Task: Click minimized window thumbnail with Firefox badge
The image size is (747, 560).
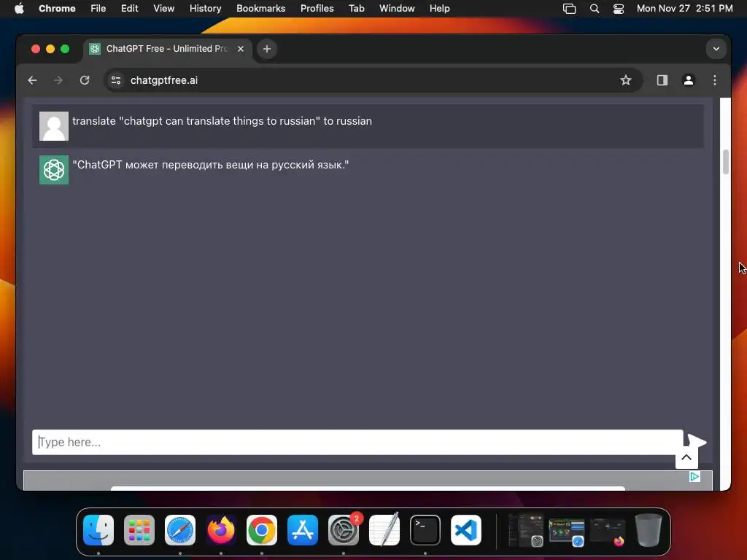Action: pos(608,532)
